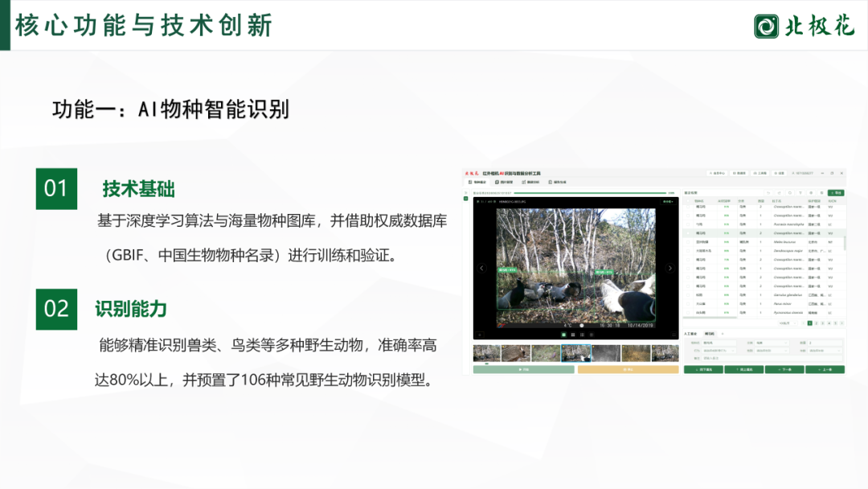Click green square icon in left sidebar

[466, 199]
